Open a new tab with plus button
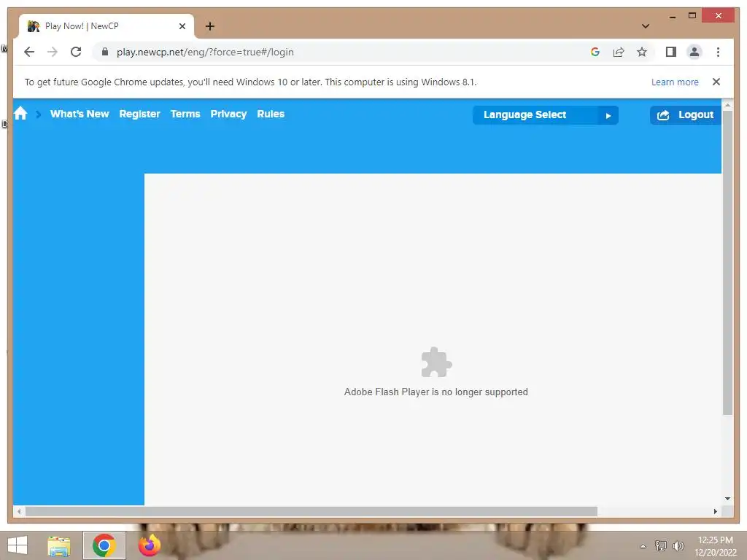The width and height of the screenshot is (747, 560). pos(209,26)
